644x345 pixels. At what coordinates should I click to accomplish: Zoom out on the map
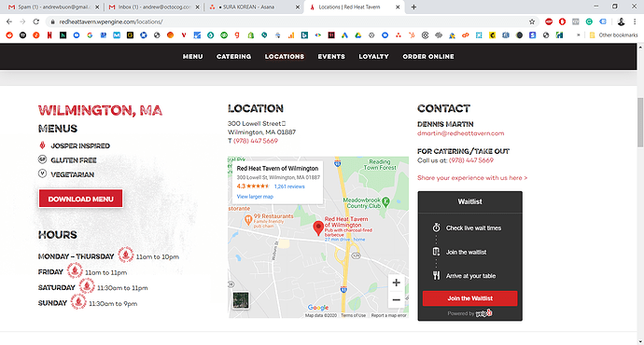pos(396,300)
